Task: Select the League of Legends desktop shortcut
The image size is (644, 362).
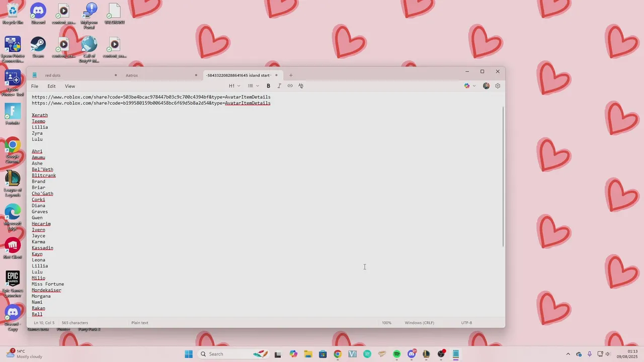Action: click(13, 184)
